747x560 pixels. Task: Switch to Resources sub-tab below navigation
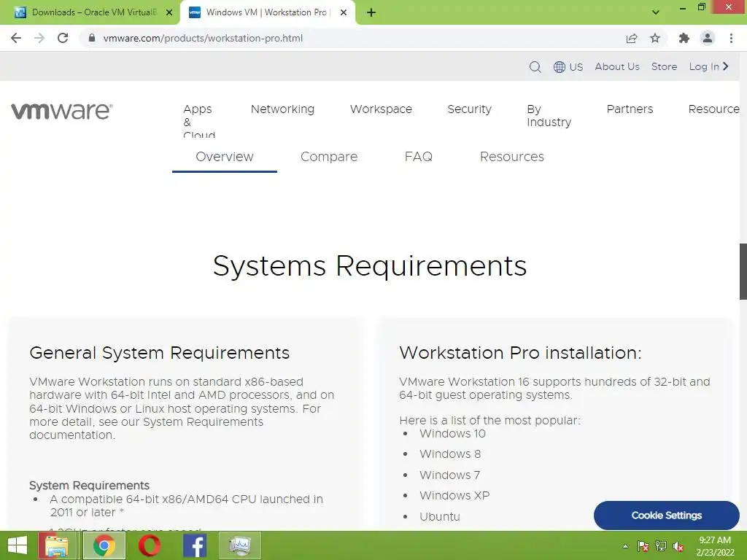(x=511, y=157)
